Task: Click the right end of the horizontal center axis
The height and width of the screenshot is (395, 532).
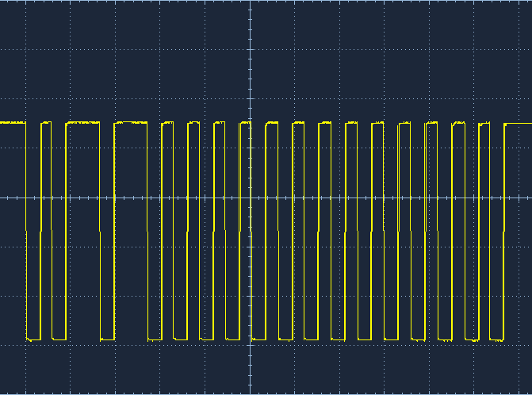Action: [530, 197]
